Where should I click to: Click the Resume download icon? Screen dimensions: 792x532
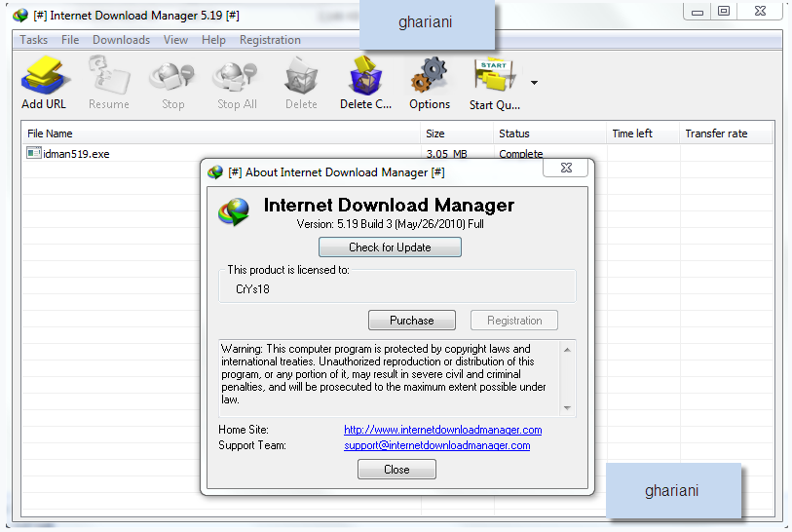pos(108,78)
